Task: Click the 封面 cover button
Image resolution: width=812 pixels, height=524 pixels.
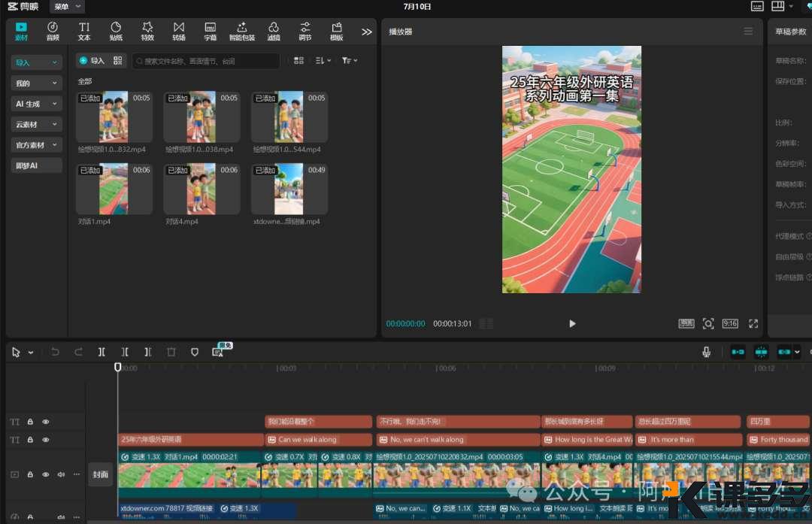Action: (x=100, y=474)
